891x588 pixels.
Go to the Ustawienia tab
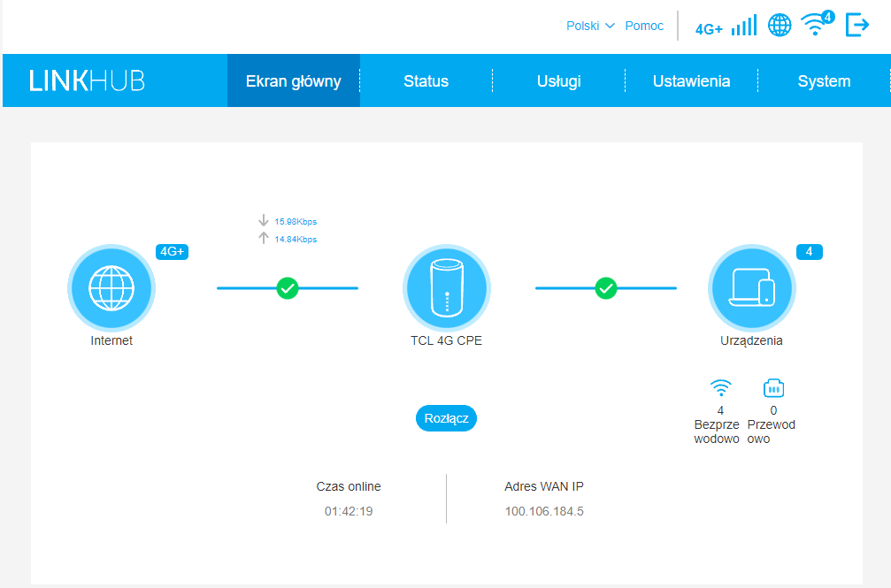(x=692, y=80)
